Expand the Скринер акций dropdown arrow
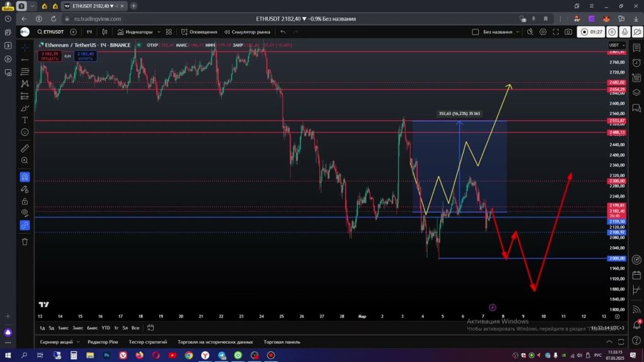The image size is (644, 362). pyautogui.click(x=78, y=342)
